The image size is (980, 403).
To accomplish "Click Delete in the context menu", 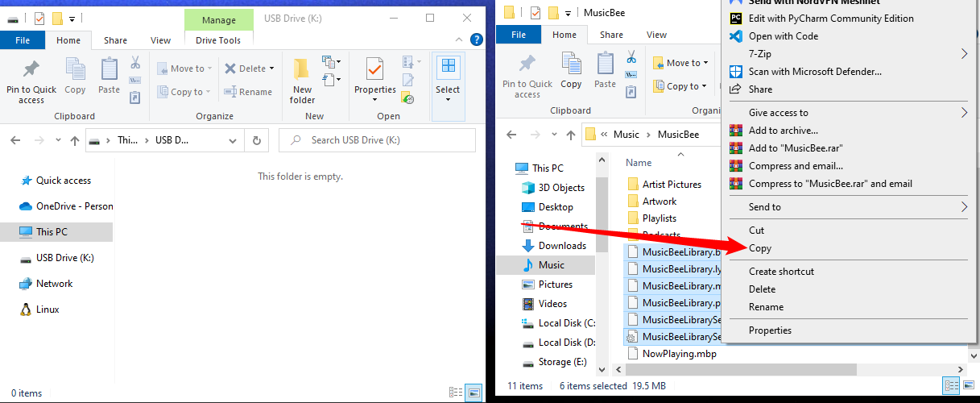I will [763, 289].
